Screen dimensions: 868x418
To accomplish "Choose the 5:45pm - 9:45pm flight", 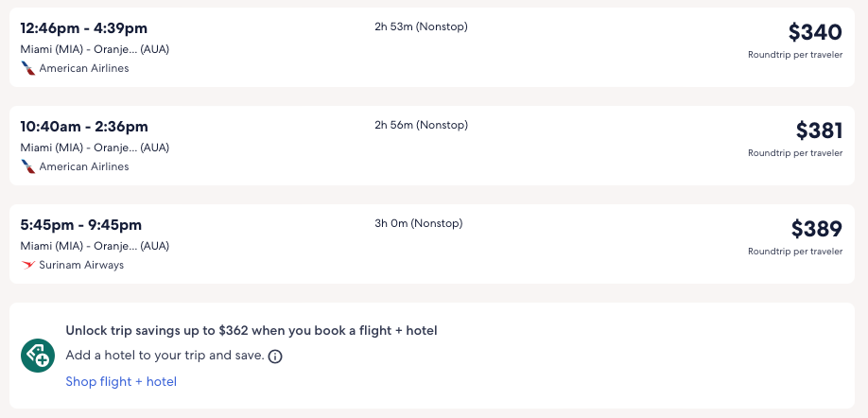I will (x=81, y=225).
